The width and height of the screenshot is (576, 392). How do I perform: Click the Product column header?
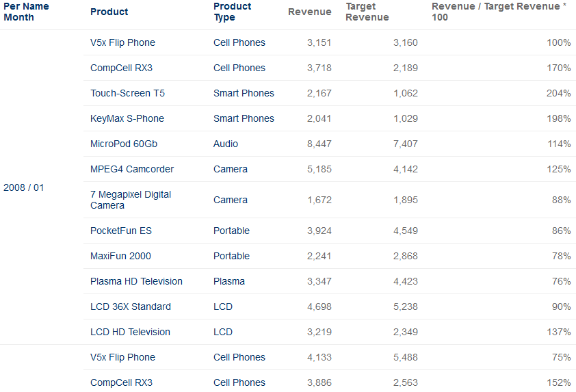pos(109,12)
